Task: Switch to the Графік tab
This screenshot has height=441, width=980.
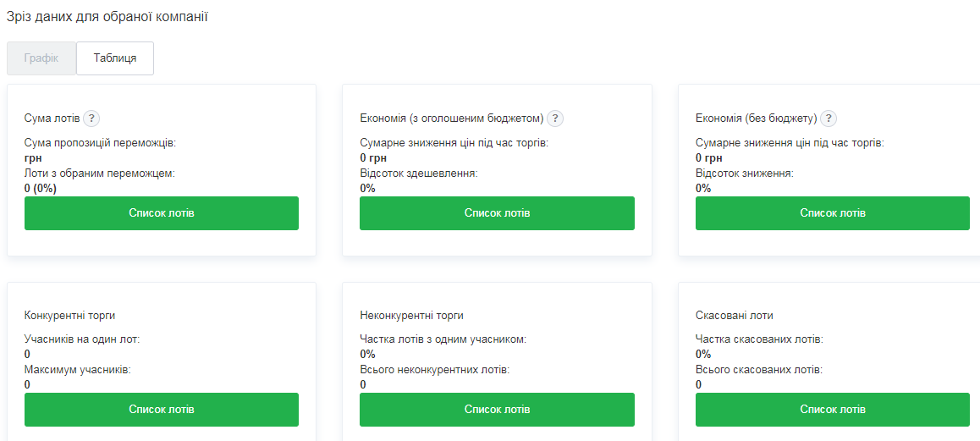Action: [41, 58]
